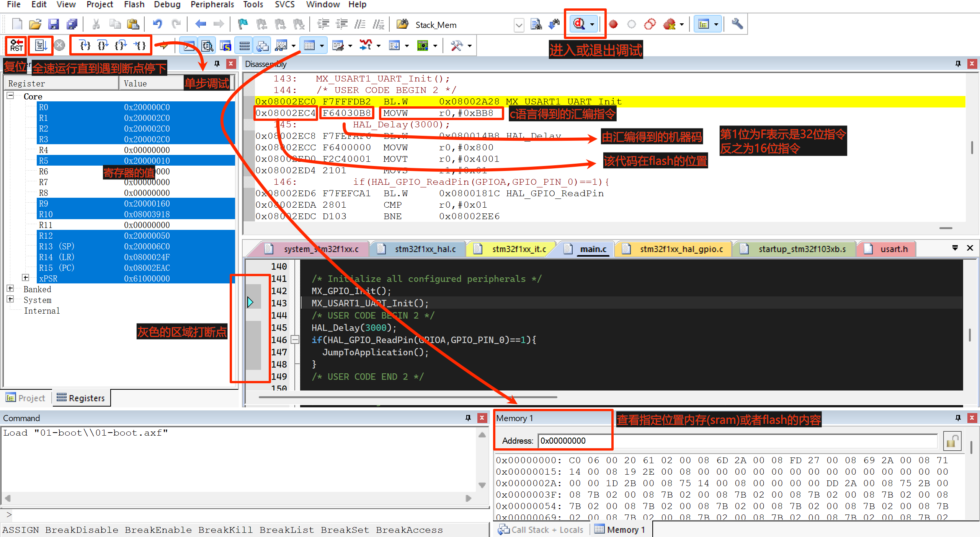Click the Save All files icon
Screen dimensions: 980x537
(72, 24)
